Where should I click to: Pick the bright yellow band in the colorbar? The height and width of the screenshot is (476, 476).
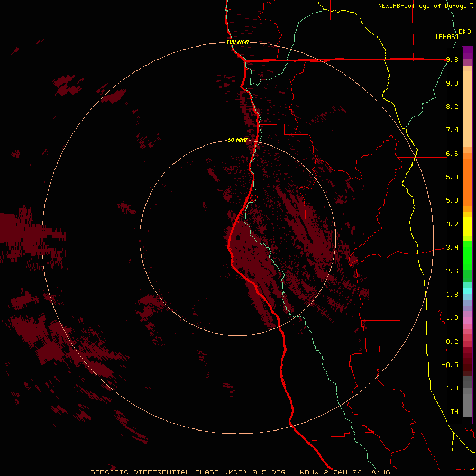[x=467, y=226]
